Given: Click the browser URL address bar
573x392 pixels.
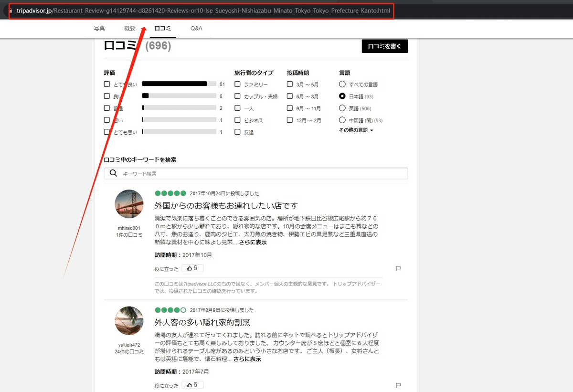Looking at the screenshot, I should (x=201, y=11).
